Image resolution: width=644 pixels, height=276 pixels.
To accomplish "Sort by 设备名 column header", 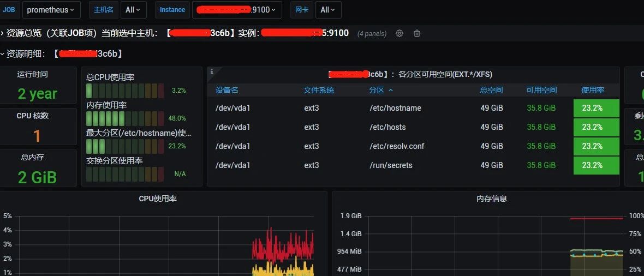I will (226, 91).
